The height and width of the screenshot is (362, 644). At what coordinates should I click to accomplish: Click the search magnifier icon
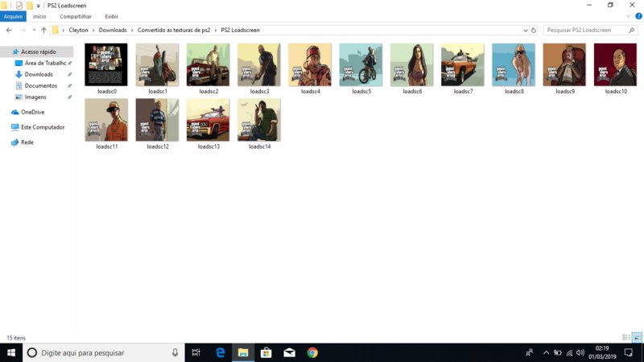click(x=632, y=30)
